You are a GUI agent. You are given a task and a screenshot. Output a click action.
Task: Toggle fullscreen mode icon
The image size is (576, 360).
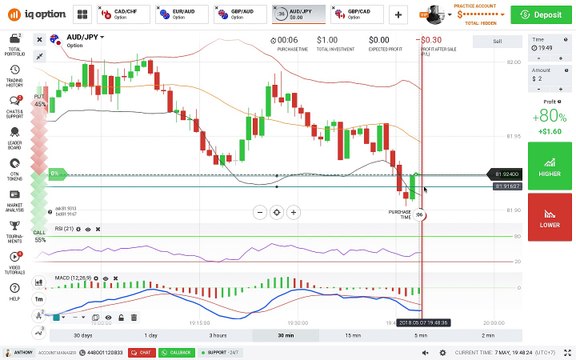568,352
